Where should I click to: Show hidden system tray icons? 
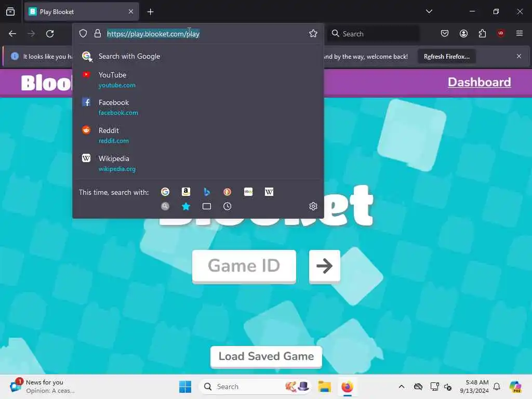tap(402, 387)
